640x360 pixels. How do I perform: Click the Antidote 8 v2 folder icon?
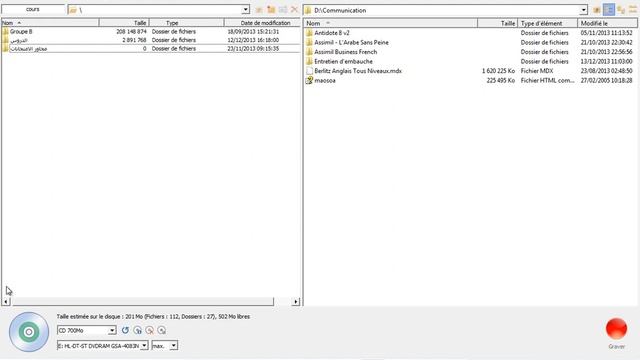[x=309, y=33]
